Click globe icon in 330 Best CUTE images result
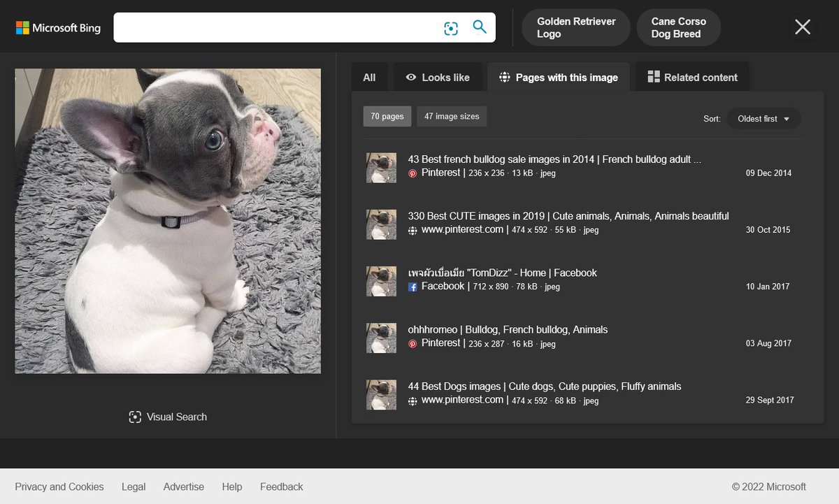The height and width of the screenshot is (504, 839). tap(413, 230)
